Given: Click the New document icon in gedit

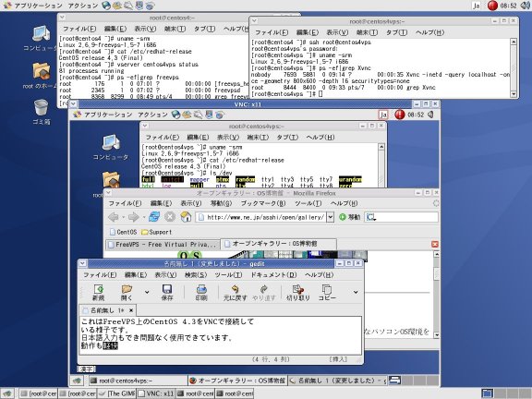Looking at the screenshot, I should pos(99,292).
